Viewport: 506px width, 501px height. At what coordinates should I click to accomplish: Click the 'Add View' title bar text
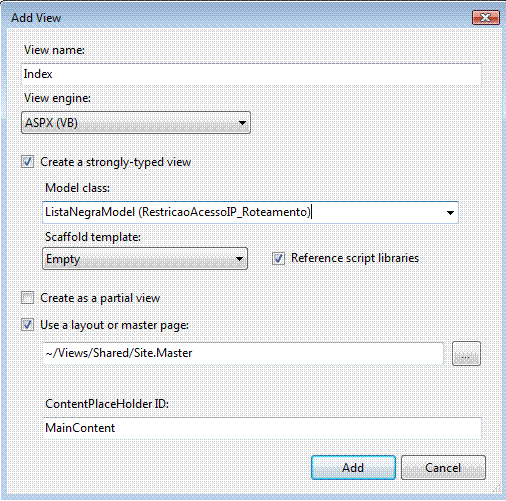coord(36,18)
